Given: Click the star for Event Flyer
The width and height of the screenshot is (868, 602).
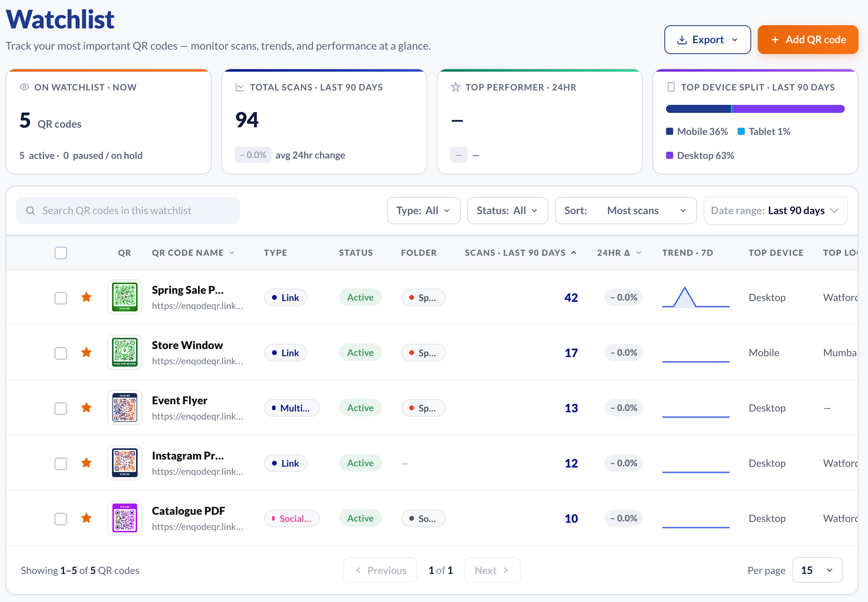Looking at the screenshot, I should click(x=86, y=407).
